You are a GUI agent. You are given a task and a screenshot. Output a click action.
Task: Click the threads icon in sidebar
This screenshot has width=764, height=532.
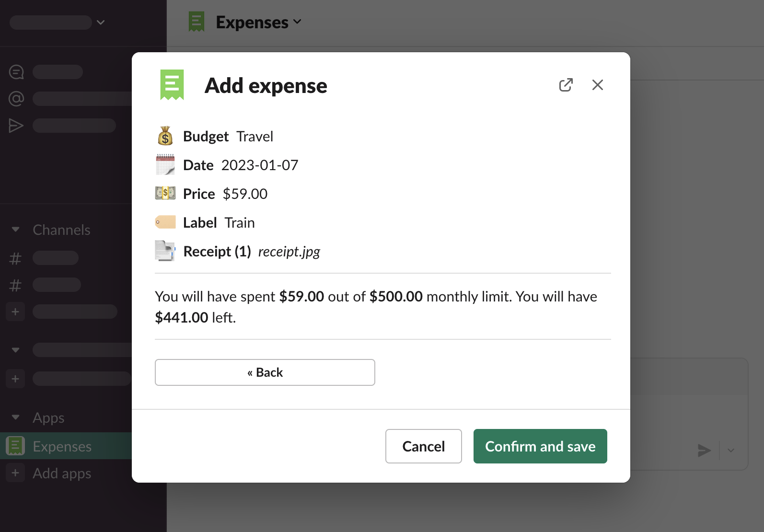point(16,72)
